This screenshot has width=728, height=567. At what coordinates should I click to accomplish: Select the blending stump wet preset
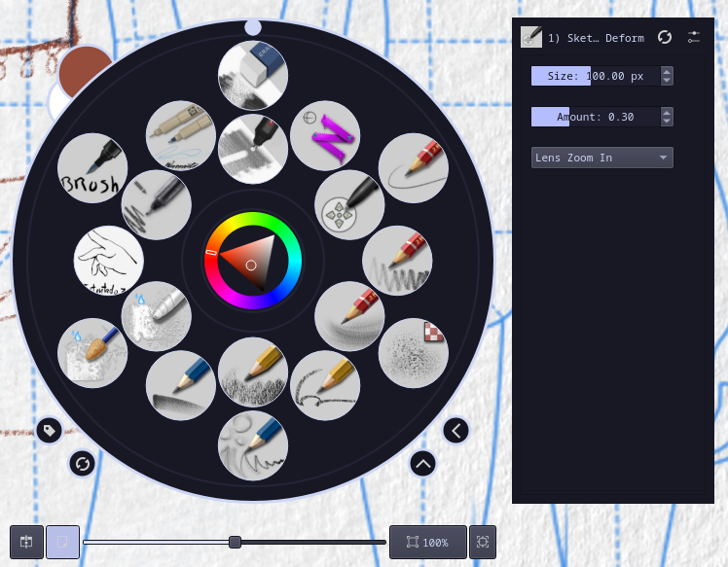[92, 353]
